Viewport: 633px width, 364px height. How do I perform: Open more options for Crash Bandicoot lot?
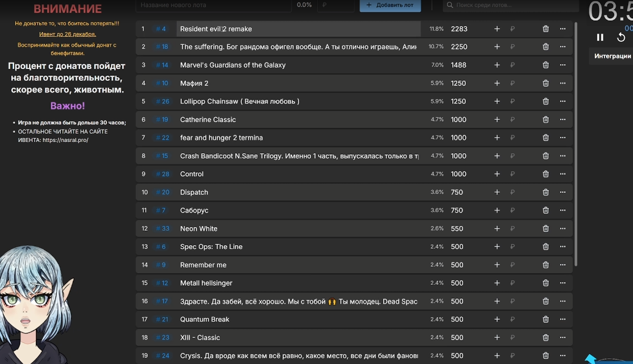point(563,156)
